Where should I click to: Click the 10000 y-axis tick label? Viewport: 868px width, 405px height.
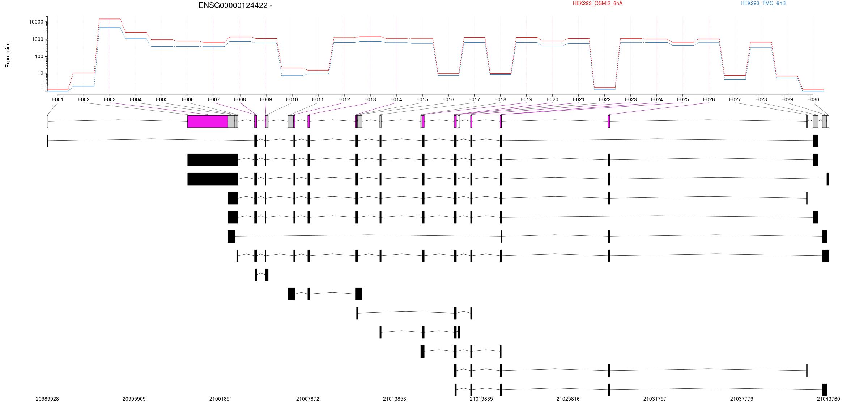point(36,22)
